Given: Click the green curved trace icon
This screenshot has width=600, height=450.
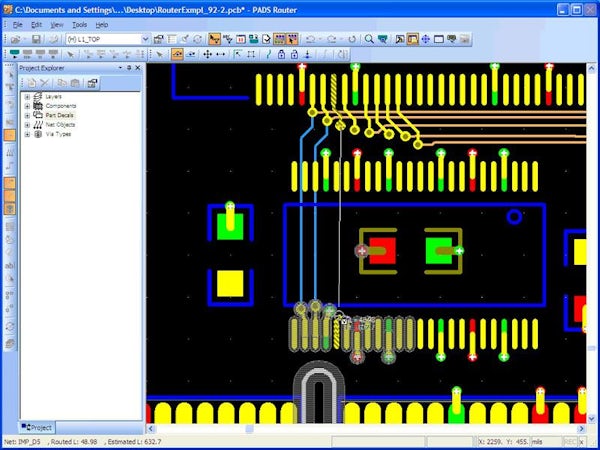Looking at the screenshot, I should pyautogui.click(x=269, y=54).
